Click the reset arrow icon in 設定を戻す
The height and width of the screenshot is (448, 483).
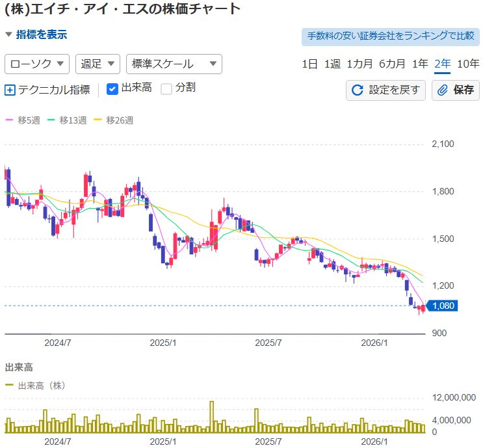(x=357, y=90)
